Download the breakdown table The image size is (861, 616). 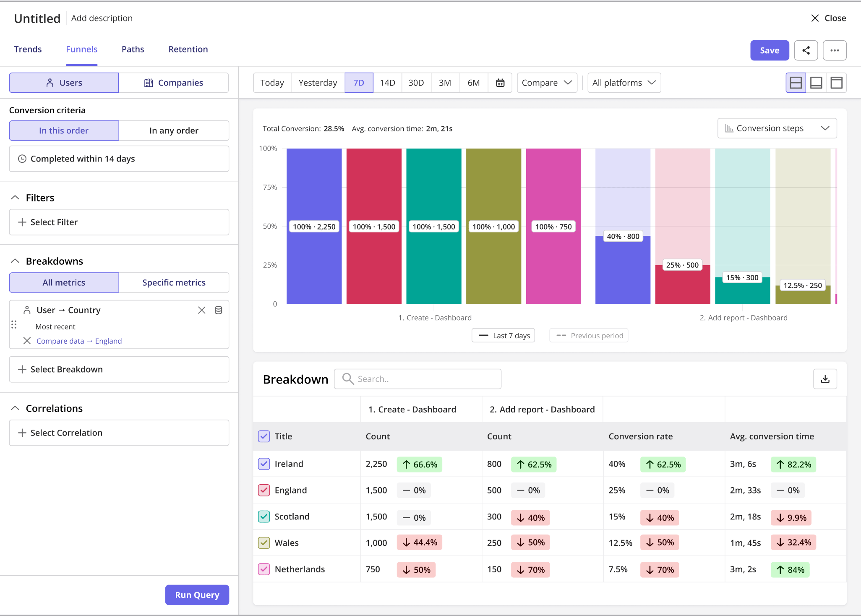(x=825, y=379)
